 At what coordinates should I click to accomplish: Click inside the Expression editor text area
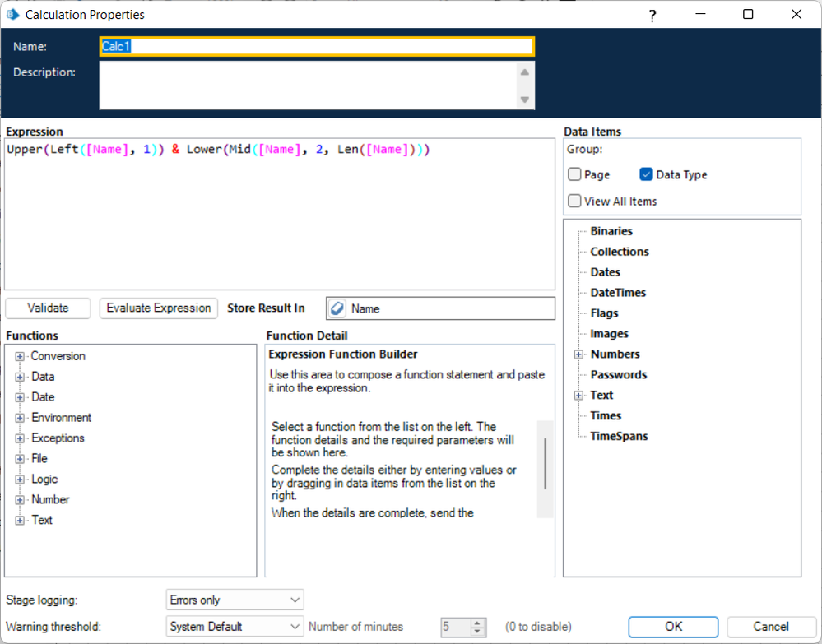280,222
